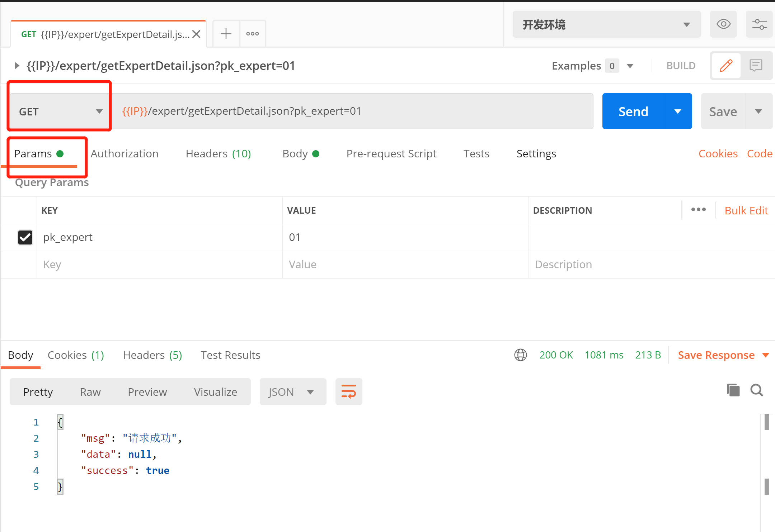Image resolution: width=775 pixels, height=532 pixels.
Task: Search the response body magnifier icon
Action: coord(756,390)
